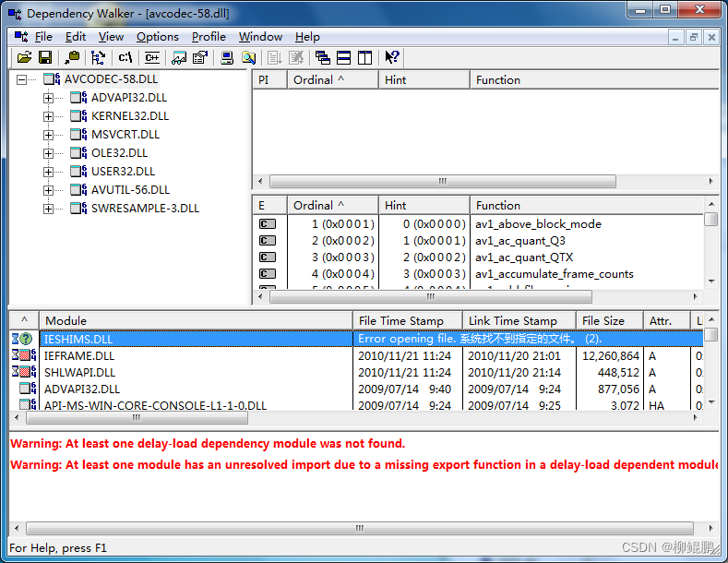The height and width of the screenshot is (563, 728).
Task: Click the Tile Vertically toolbar icon
Action: 365,57
